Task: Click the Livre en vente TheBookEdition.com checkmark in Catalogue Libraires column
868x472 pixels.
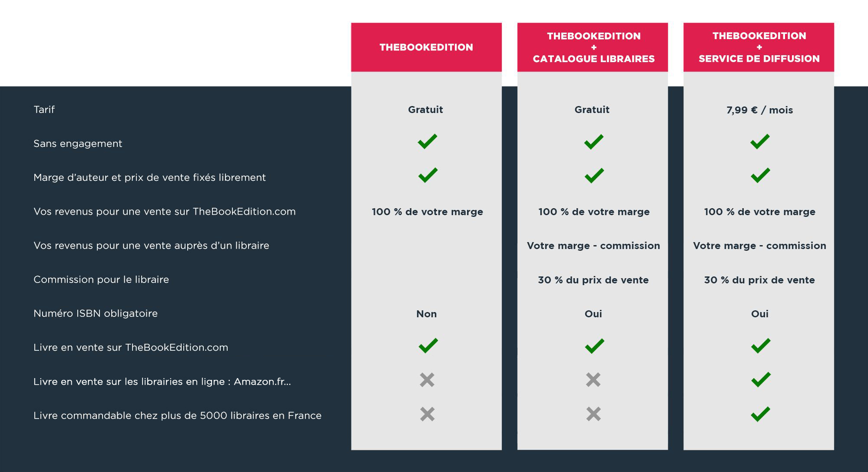Action: (594, 346)
